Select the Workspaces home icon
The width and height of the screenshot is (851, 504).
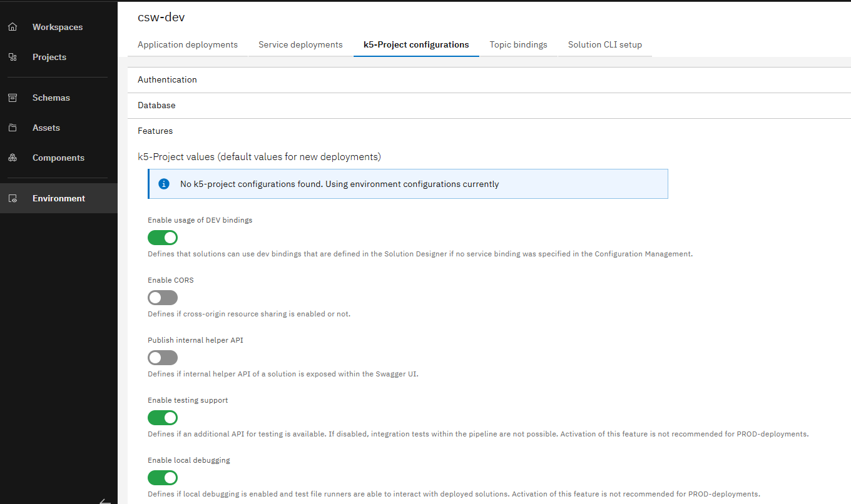(x=13, y=26)
